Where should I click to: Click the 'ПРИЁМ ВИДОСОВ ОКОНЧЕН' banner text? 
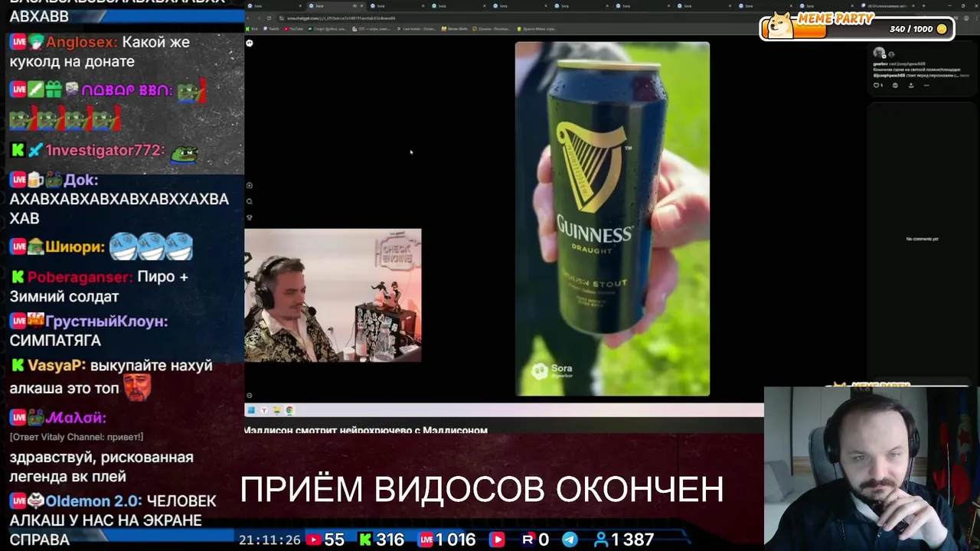tap(482, 488)
